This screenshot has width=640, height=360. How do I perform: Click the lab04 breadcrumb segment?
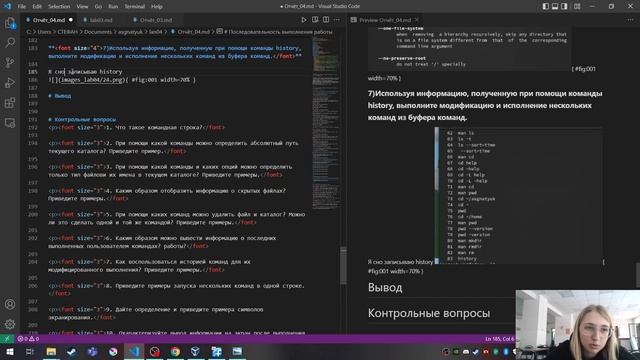coord(155,31)
